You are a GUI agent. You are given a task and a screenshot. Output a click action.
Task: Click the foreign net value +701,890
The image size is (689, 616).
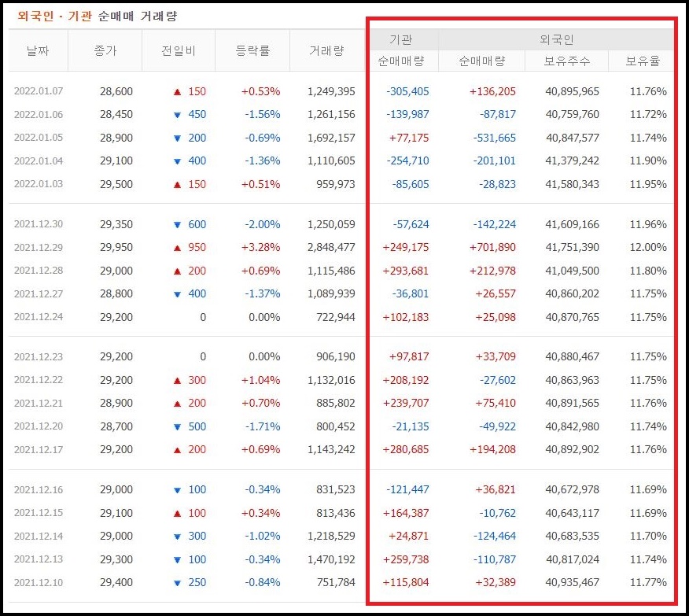coord(492,247)
